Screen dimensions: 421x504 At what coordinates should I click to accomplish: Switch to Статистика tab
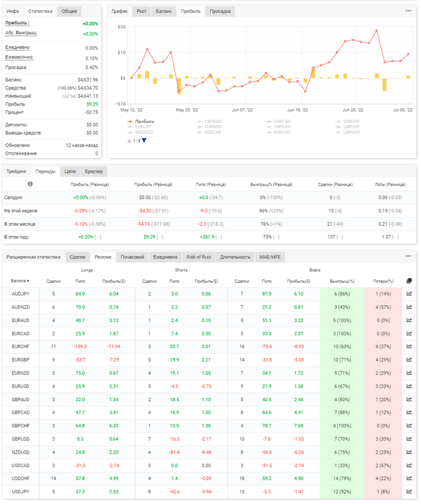pyautogui.click(x=40, y=11)
